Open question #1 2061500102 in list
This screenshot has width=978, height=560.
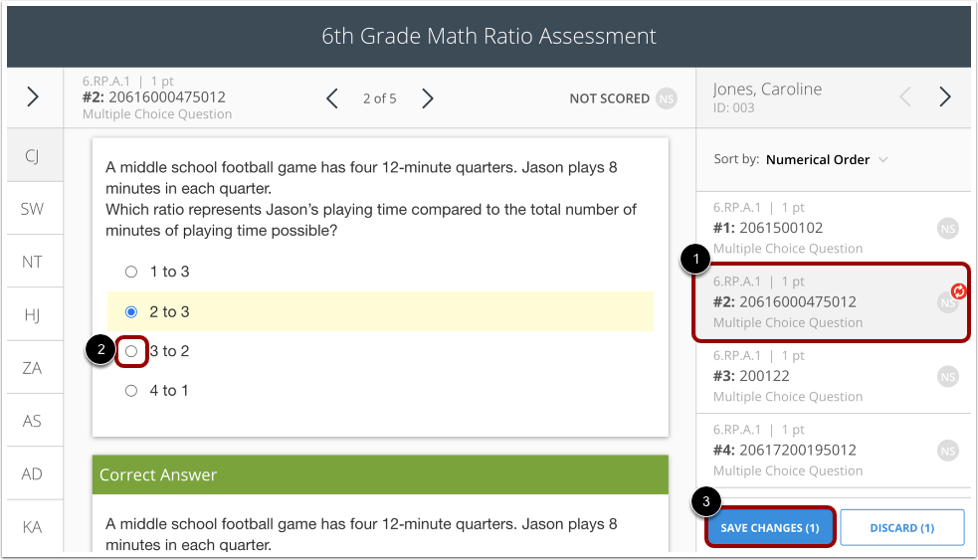pyautogui.click(x=834, y=228)
